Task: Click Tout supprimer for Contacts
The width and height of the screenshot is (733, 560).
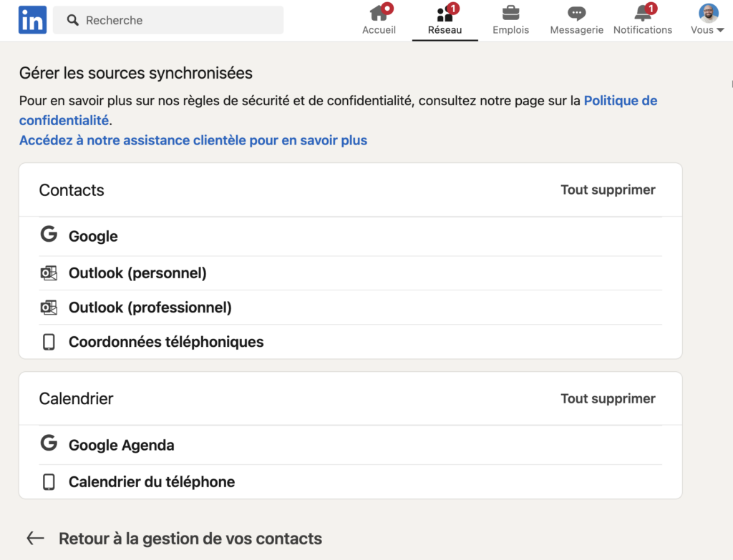Action: [608, 190]
